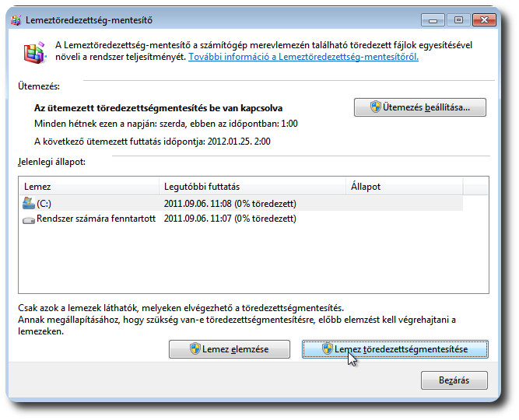Start Lemez töredezettségmentesítése
The height and width of the screenshot is (420, 519).
click(395, 349)
